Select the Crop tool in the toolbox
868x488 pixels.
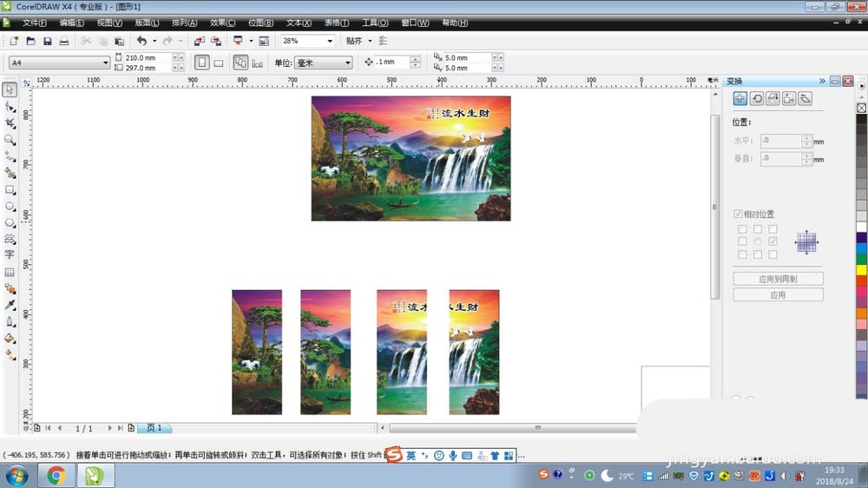(x=10, y=123)
